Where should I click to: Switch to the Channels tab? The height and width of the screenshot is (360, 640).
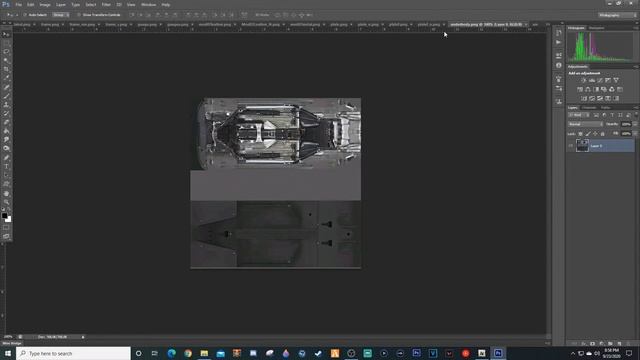click(589, 108)
